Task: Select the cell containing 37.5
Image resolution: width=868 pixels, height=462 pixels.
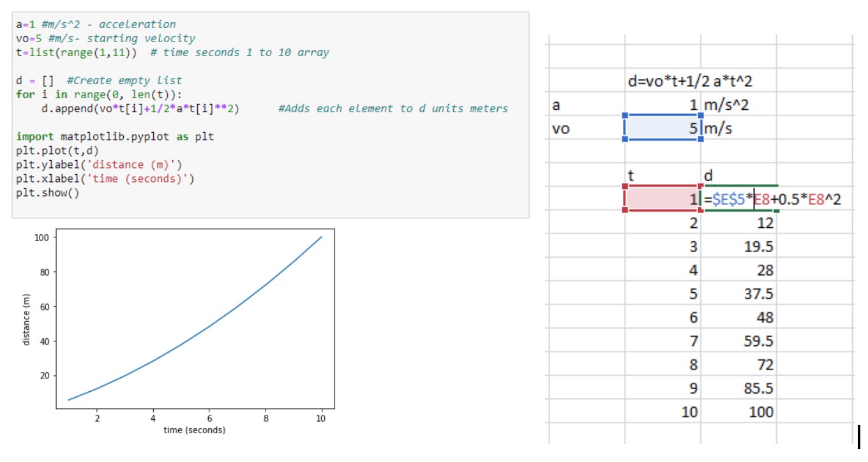Action: pos(739,294)
